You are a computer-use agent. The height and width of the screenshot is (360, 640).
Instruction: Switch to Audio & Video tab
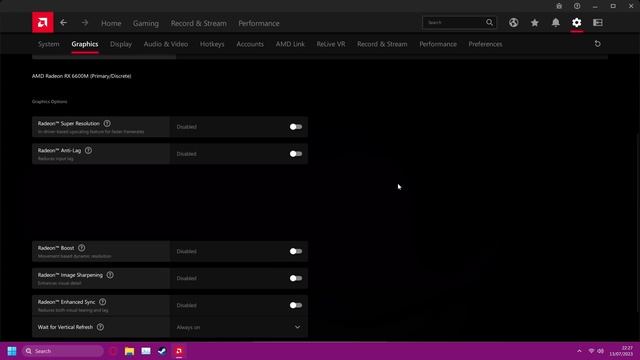tap(166, 44)
